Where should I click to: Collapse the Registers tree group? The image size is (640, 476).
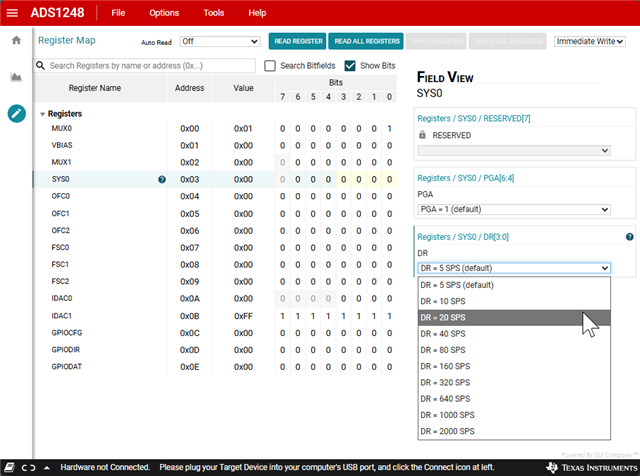pos(42,114)
